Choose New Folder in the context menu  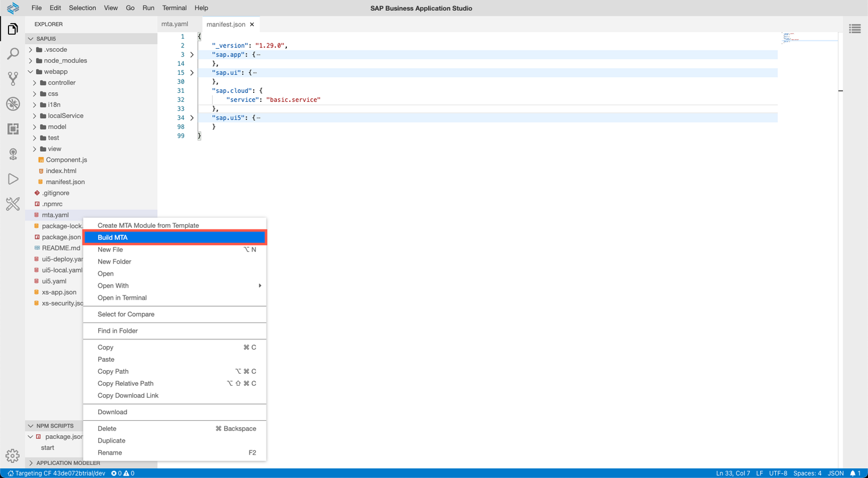175,262
